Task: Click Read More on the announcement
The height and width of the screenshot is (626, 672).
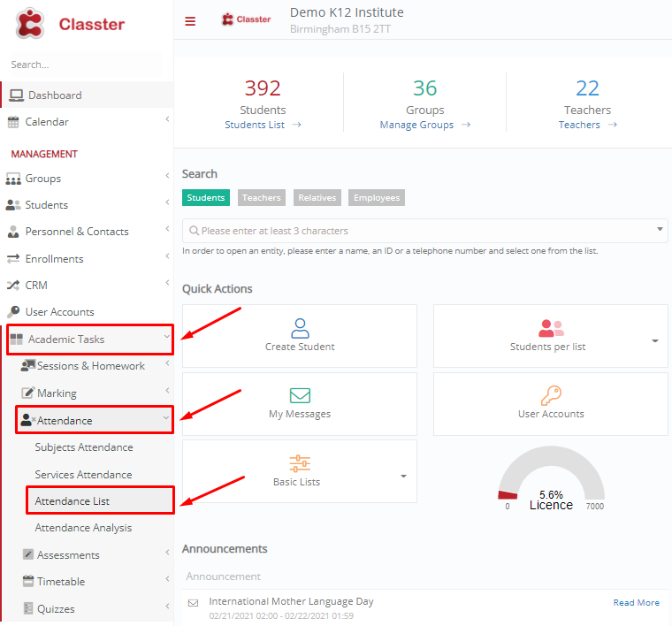Action: pyautogui.click(x=636, y=602)
